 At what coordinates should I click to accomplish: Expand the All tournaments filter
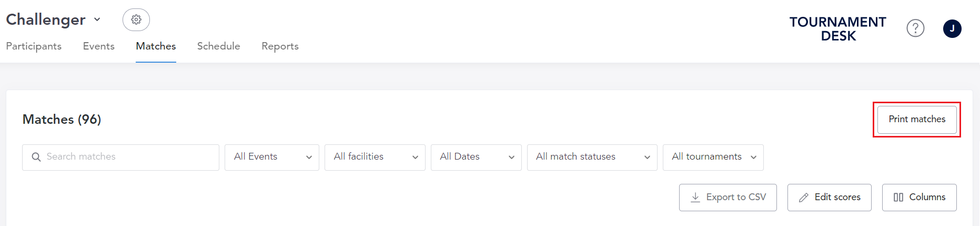point(713,158)
